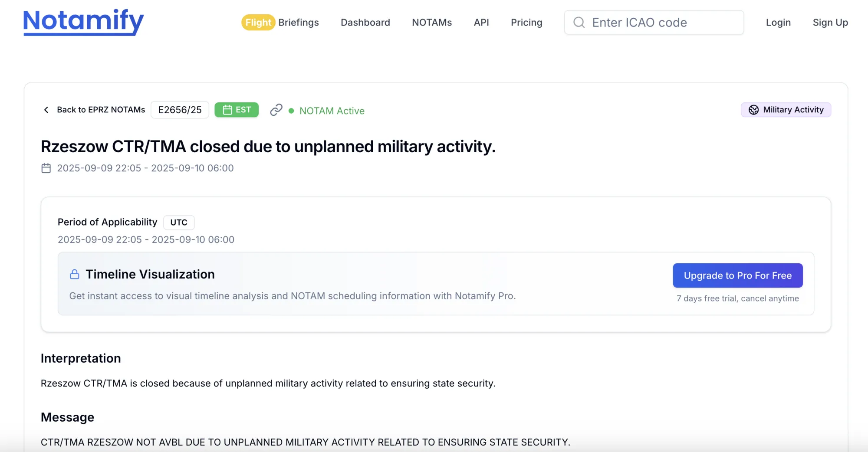Open the API page
868x452 pixels.
(481, 23)
